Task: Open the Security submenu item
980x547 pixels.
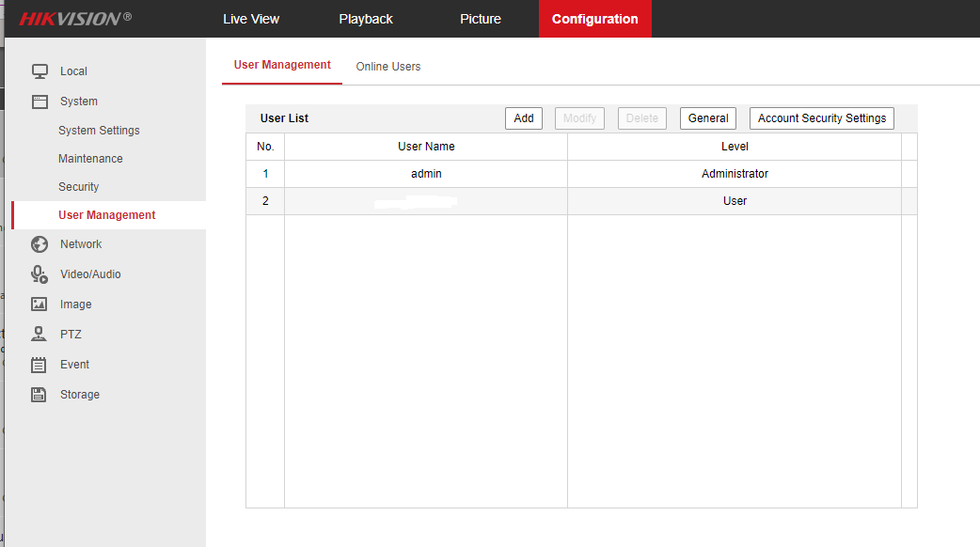Action: pos(78,187)
